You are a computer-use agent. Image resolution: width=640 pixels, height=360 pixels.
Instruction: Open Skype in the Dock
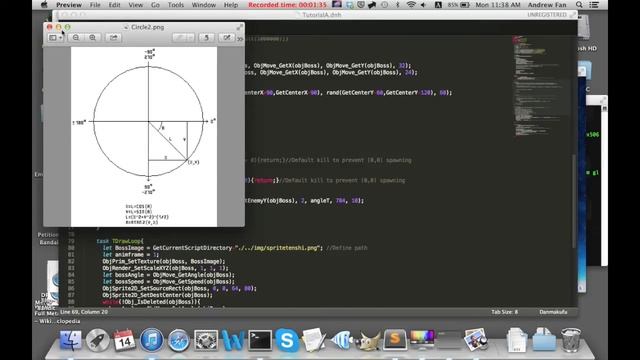click(x=287, y=340)
